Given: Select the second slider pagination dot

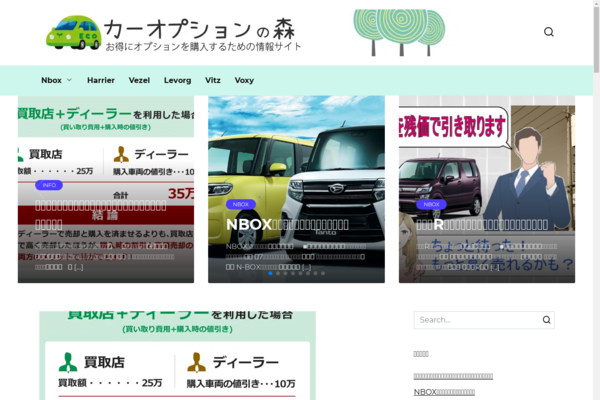Looking at the screenshot, I should click(x=278, y=273).
